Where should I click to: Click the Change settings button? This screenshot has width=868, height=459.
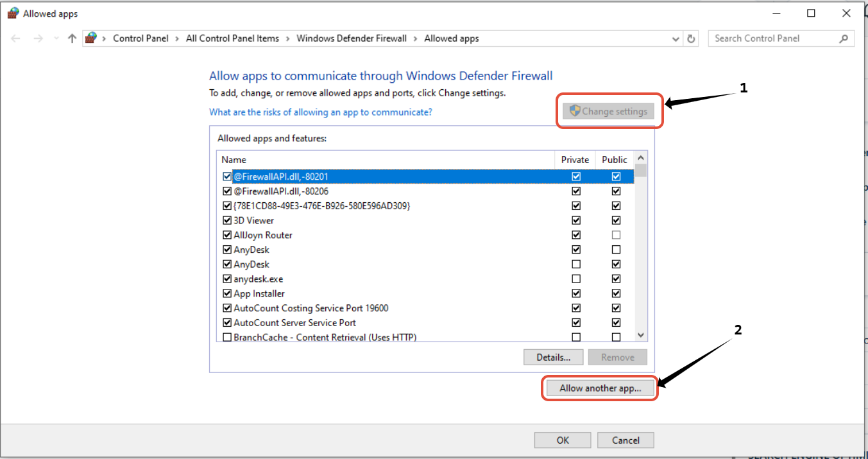pos(609,112)
